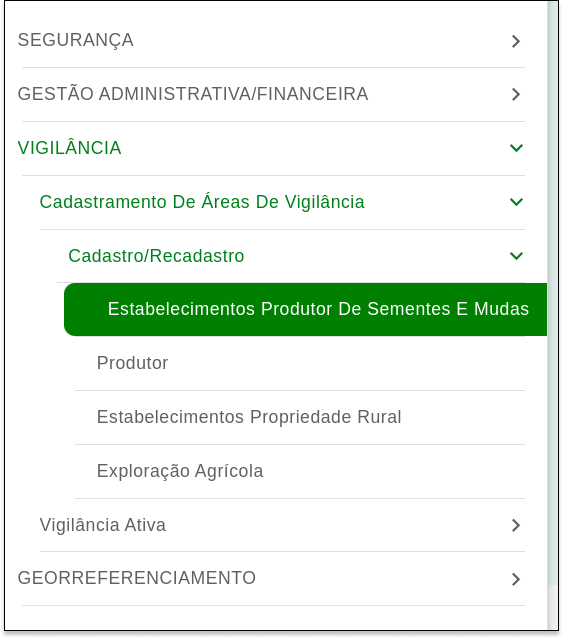The height and width of the screenshot is (639, 563).
Task: Toggle the VIGILÂNCIA section label
Action: click(70, 148)
